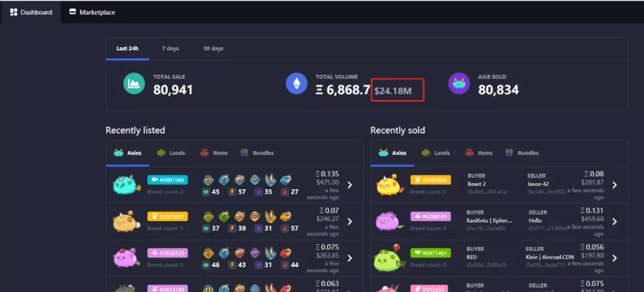Expand sold axie #6380869 chevron arrow
Image resolution: width=644 pixels, height=292 pixels.
point(614,185)
